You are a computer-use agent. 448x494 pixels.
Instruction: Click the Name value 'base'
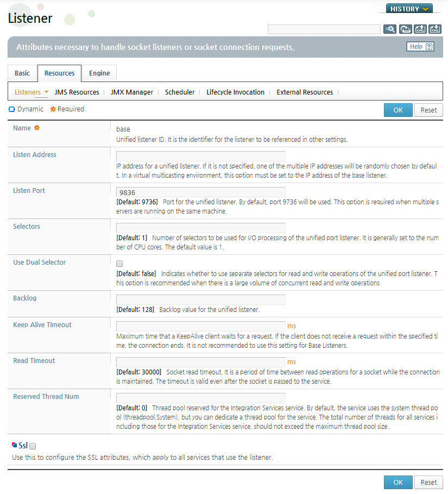point(123,129)
